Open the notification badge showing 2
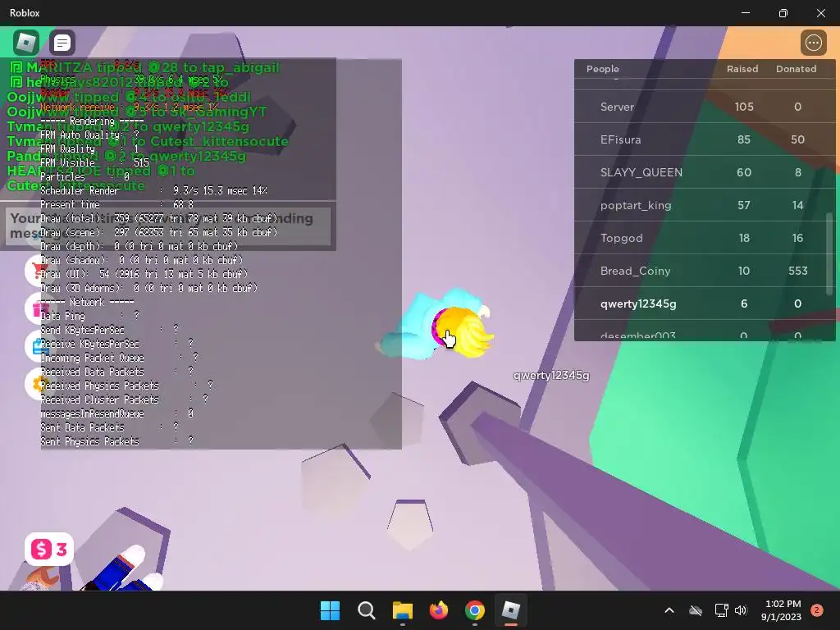This screenshot has height=630, width=840. 817,610
